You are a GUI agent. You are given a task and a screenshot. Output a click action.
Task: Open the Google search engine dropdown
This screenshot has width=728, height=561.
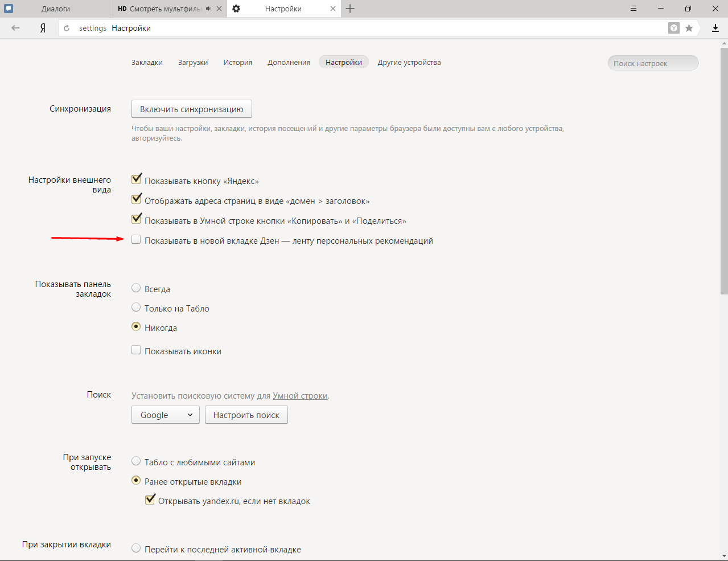click(x=166, y=415)
